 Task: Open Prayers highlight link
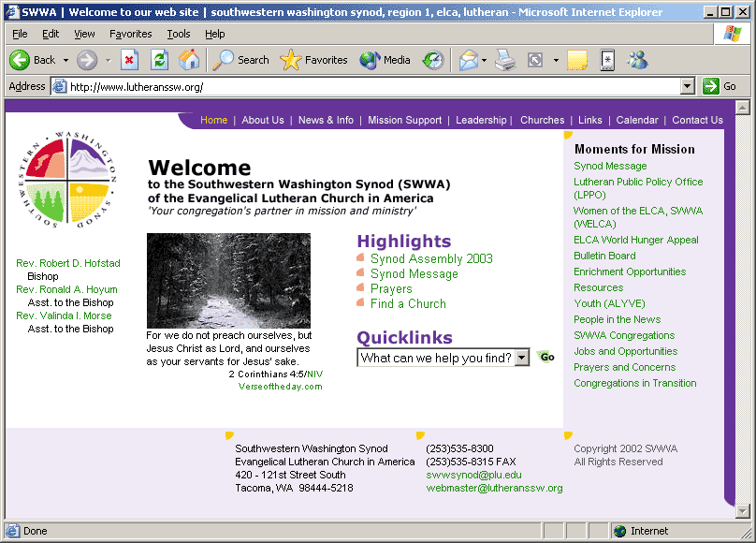coord(391,289)
